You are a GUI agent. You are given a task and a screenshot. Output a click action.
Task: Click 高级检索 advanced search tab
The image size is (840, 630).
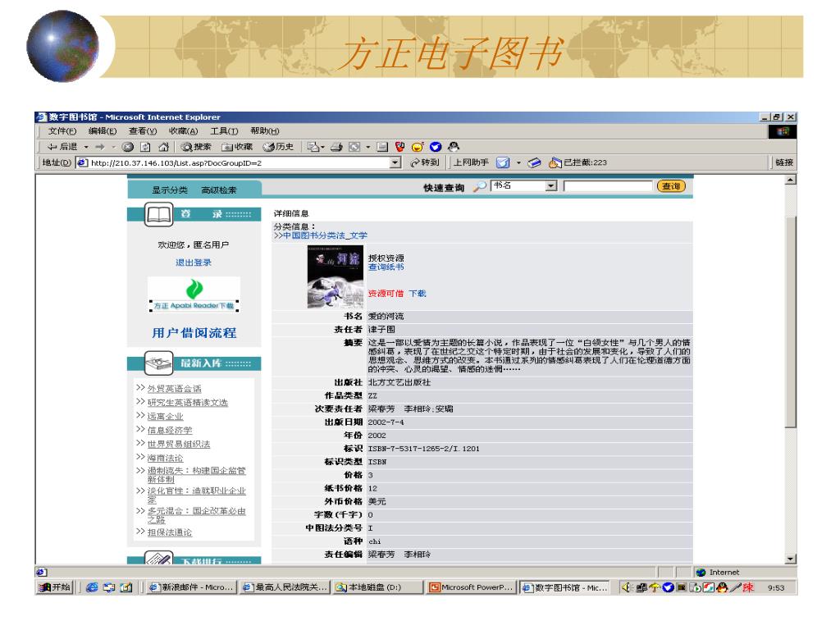(x=218, y=190)
